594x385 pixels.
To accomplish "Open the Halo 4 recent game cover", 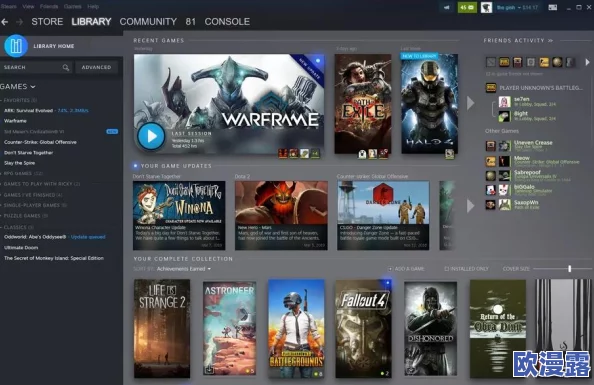I will point(430,103).
